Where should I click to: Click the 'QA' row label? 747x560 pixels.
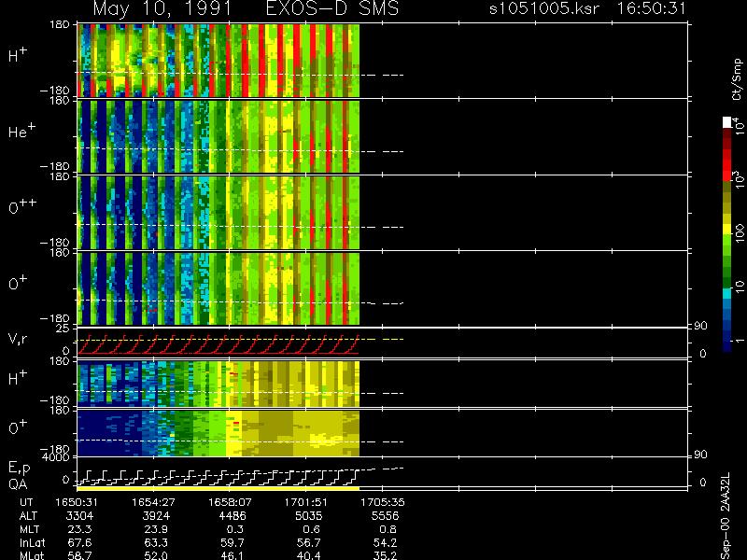click(x=18, y=484)
